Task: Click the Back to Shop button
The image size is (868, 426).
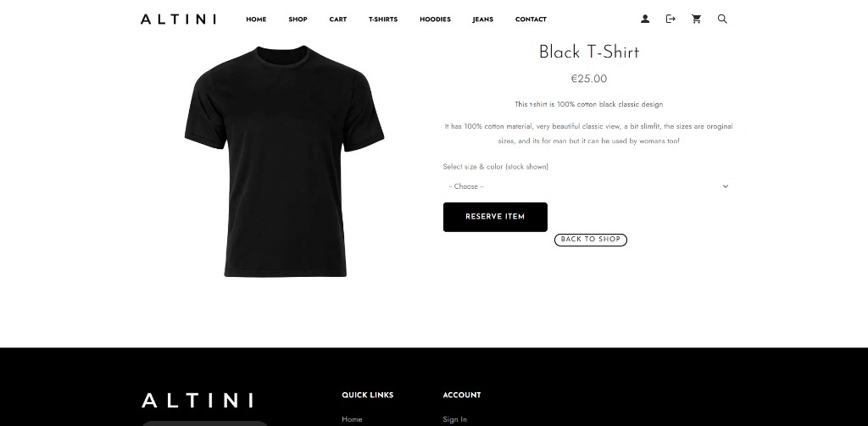Action: click(591, 240)
